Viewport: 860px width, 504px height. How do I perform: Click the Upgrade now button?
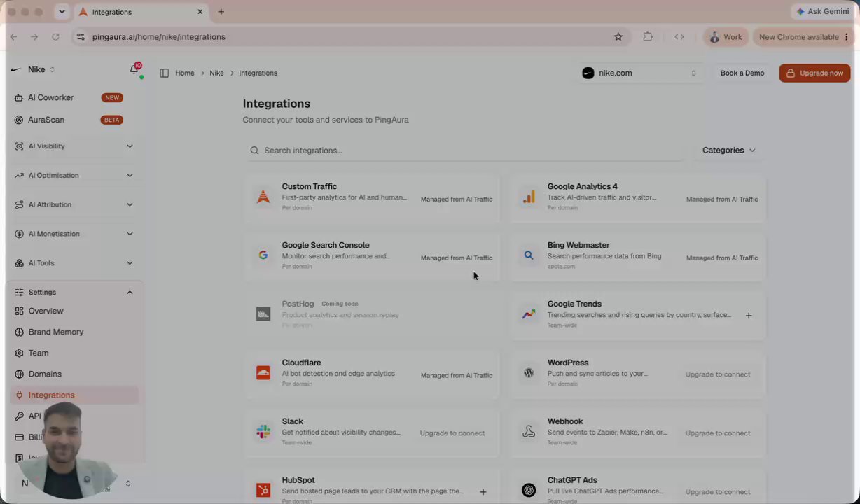click(x=814, y=73)
